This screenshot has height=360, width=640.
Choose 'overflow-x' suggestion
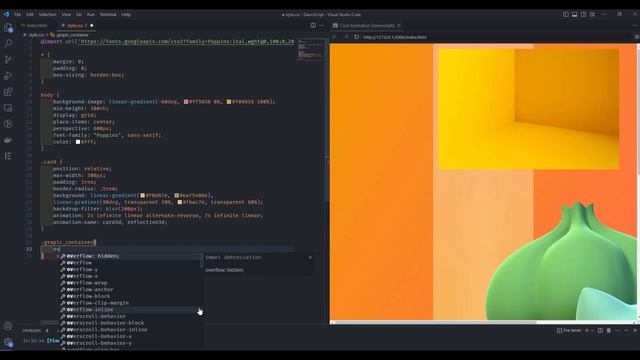point(131,276)
